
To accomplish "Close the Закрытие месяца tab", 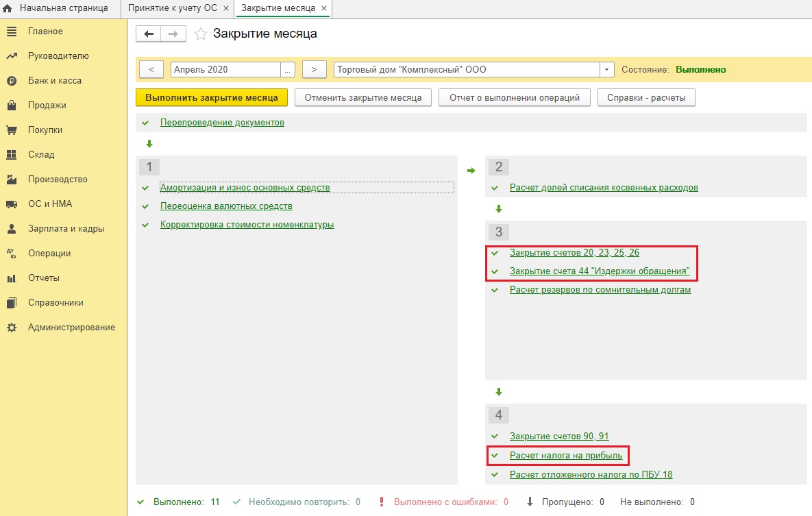I will (323, 8).
